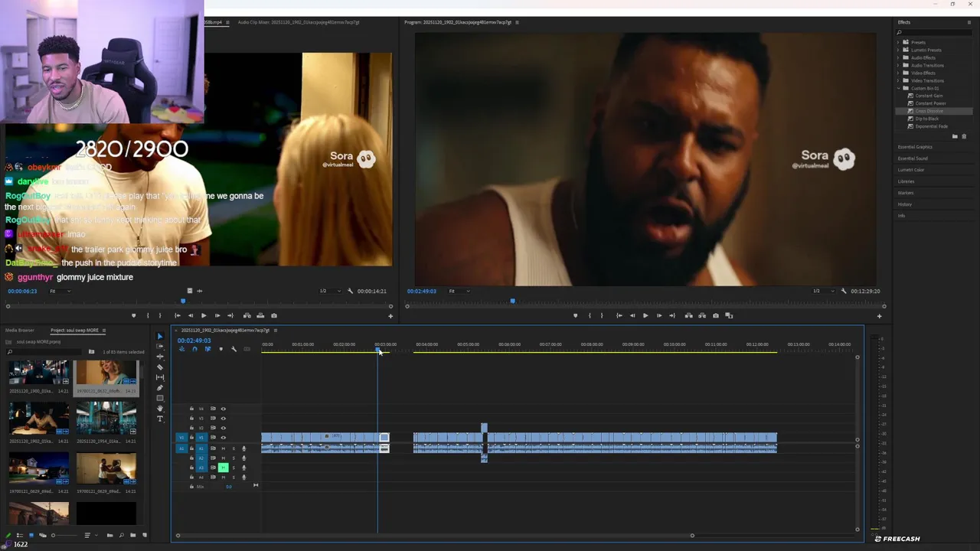This screenshot has width=980, height=551.
Task: Expand the Presets folder in Effects
Action: [898, 42]
